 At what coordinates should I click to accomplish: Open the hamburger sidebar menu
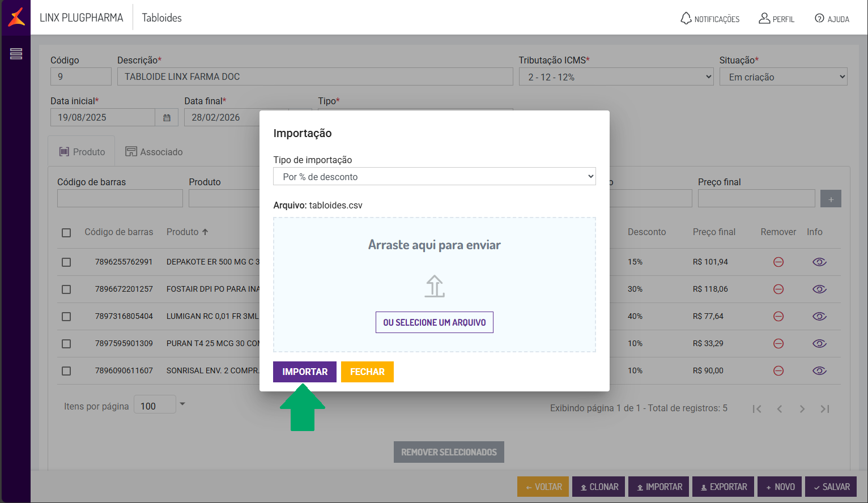(16, 54)
